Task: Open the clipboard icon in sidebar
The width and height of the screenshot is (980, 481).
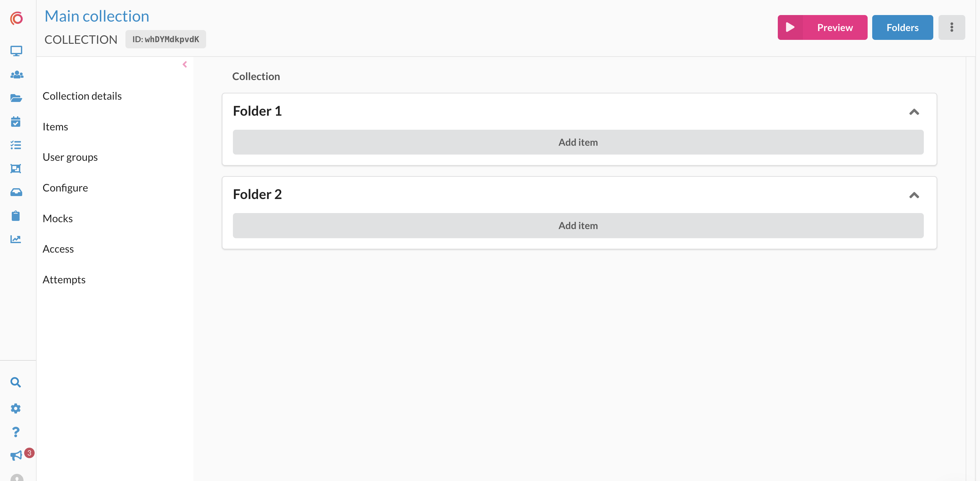Action: 16,216
